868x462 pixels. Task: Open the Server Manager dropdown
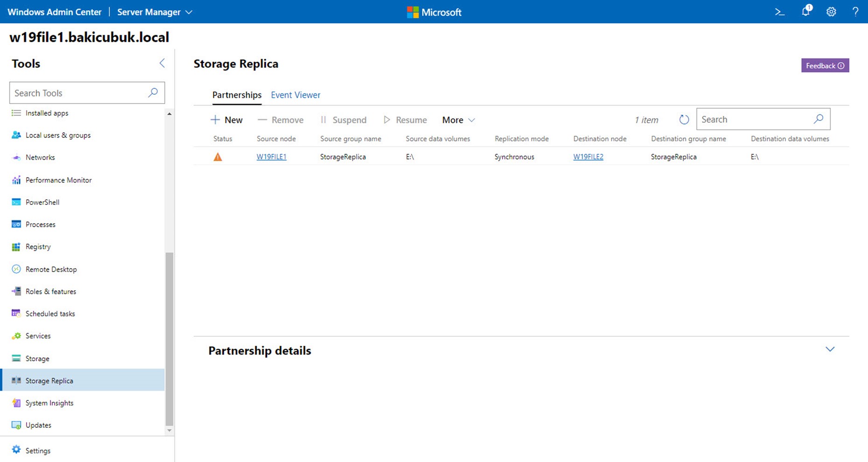[154, 12]
